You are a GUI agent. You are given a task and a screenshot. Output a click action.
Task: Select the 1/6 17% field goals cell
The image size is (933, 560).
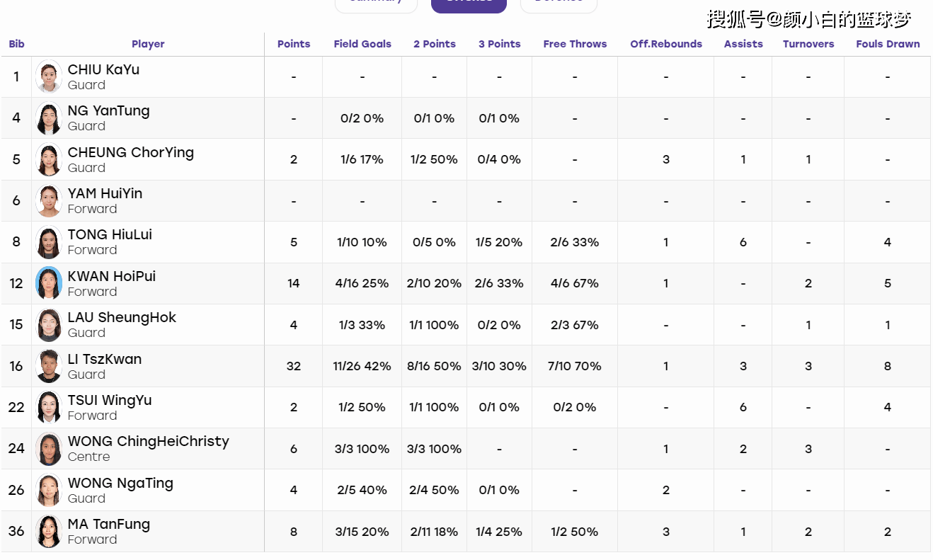362,159
